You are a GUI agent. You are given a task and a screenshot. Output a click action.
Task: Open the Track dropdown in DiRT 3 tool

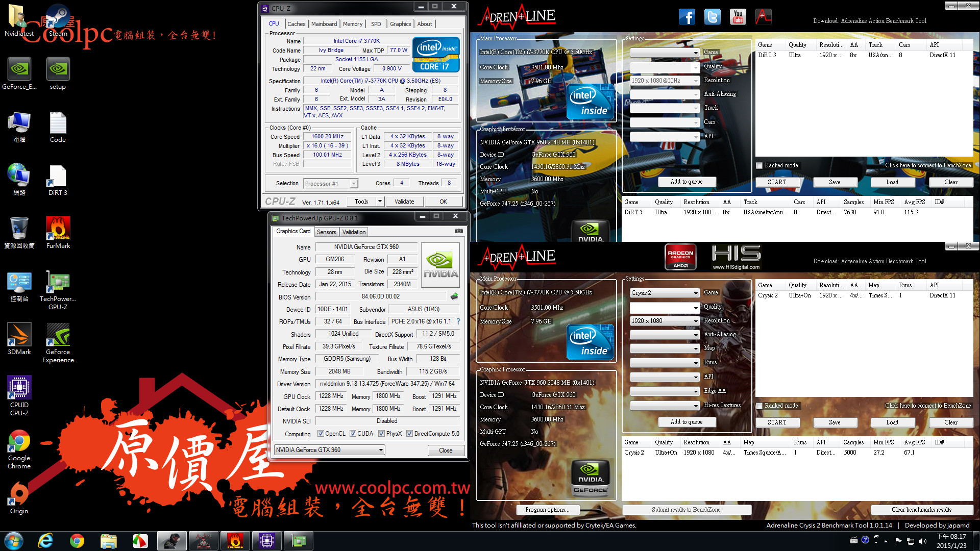click(665, 108)
